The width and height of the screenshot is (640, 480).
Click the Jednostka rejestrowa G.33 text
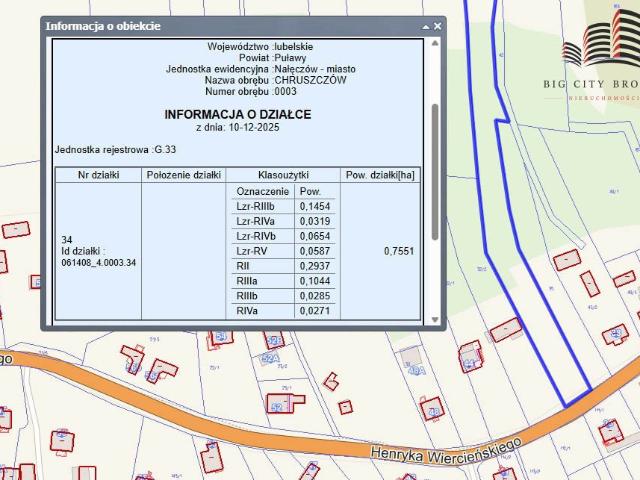coord(100,149)
